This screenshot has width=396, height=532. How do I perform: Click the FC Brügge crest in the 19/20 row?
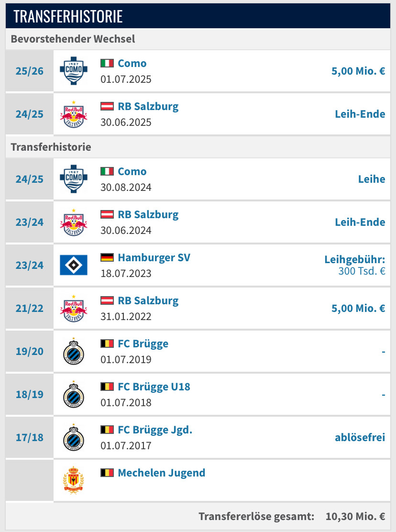pyautogui.click(x=74, y=351)
